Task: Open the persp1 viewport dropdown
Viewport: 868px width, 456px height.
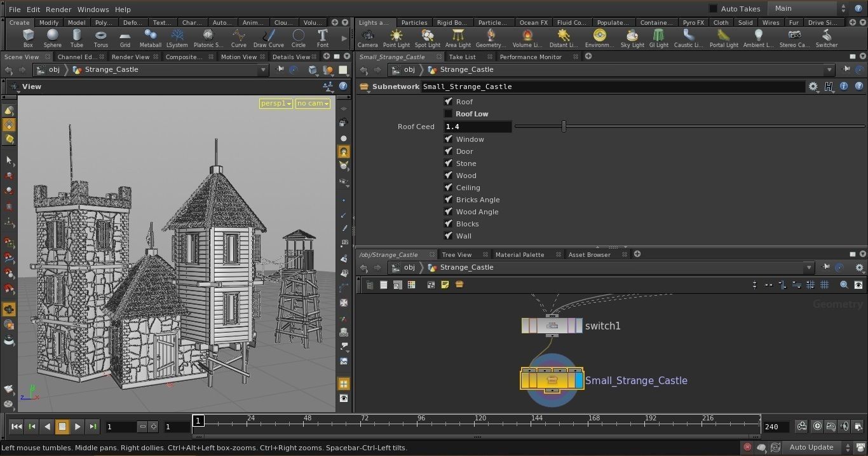Action: [x=276, y=103]
